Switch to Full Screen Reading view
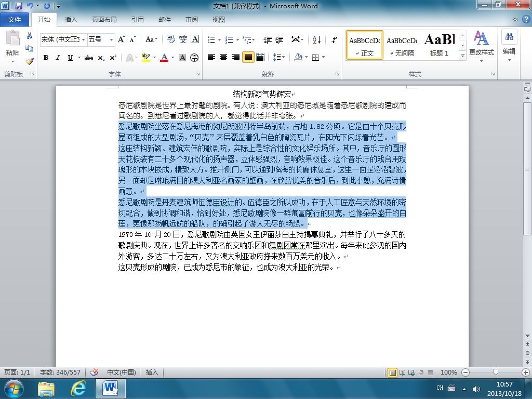This screenshot has width=532, height=399. [403, 373]
